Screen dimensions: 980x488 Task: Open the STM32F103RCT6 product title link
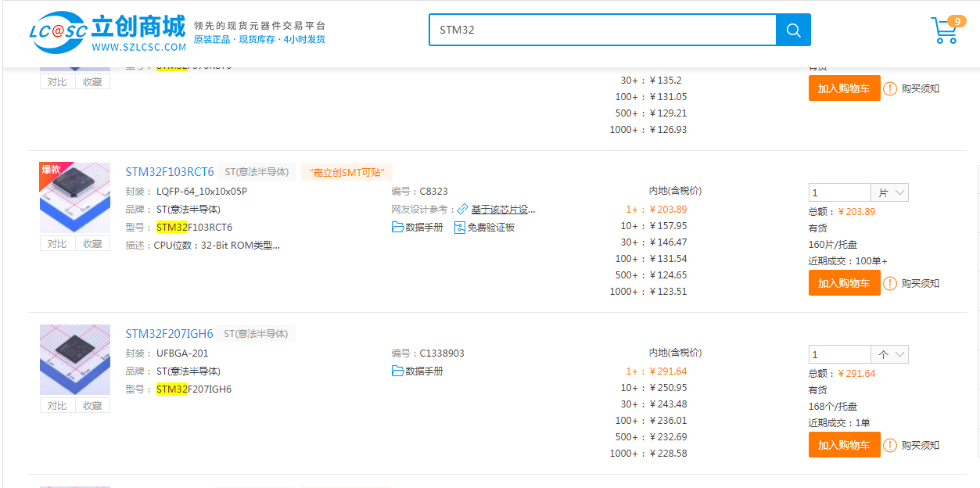(170, 172)
